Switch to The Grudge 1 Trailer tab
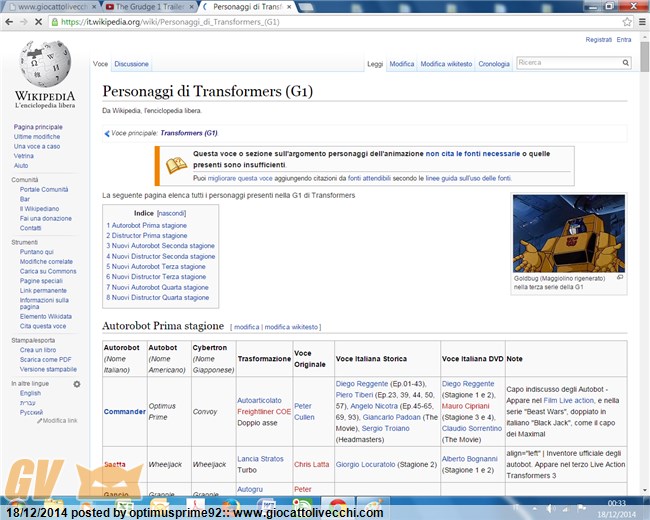 (x=149, y=7)
